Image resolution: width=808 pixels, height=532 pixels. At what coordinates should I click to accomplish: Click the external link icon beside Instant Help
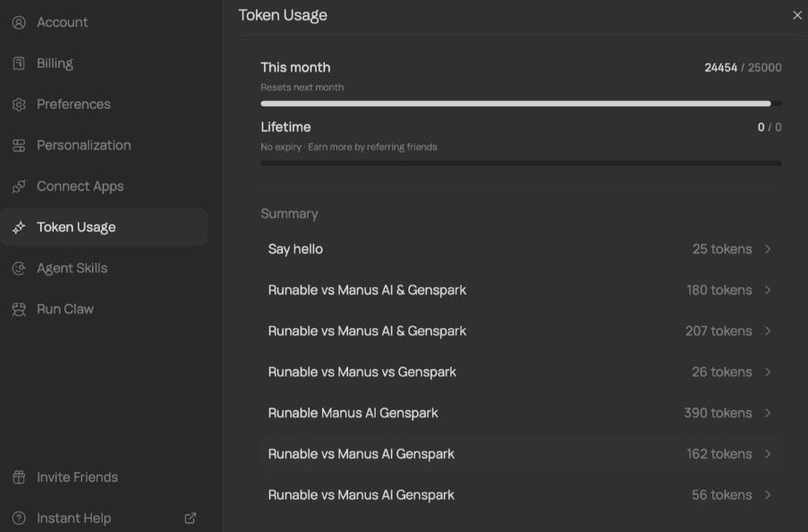click(x=191, y=518)
